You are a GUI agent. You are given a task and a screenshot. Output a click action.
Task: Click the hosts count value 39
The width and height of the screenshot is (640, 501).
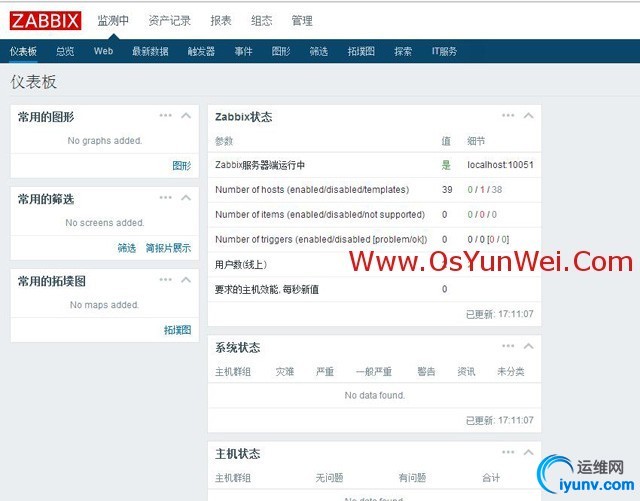[x=447, y=190]
